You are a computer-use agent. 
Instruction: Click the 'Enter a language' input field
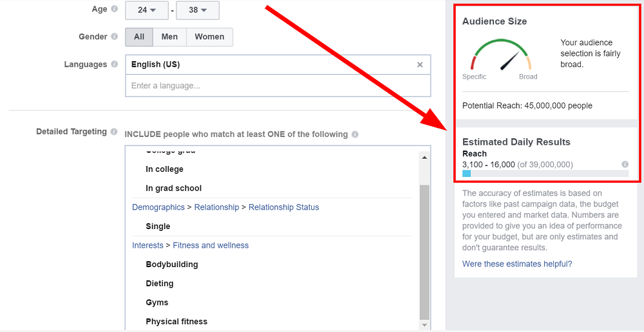coord(278,86)
